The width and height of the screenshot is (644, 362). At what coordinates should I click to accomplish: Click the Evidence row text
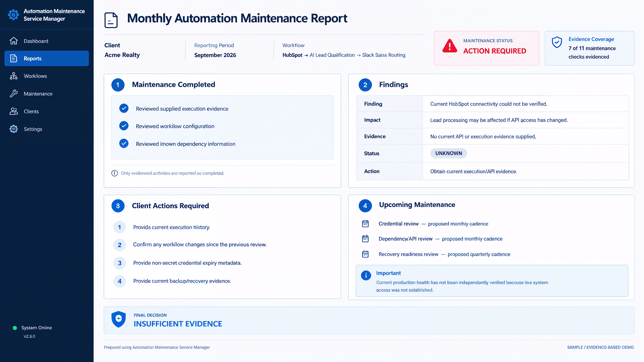[483, 136]
